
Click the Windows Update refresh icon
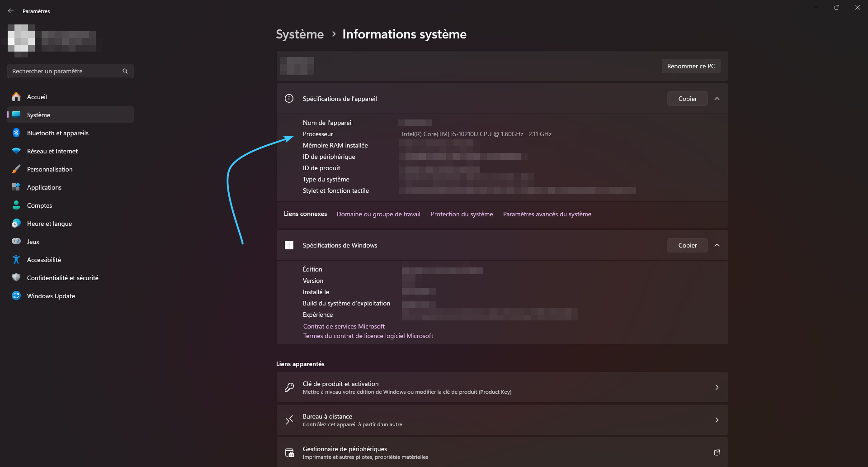tap(16, 295)
